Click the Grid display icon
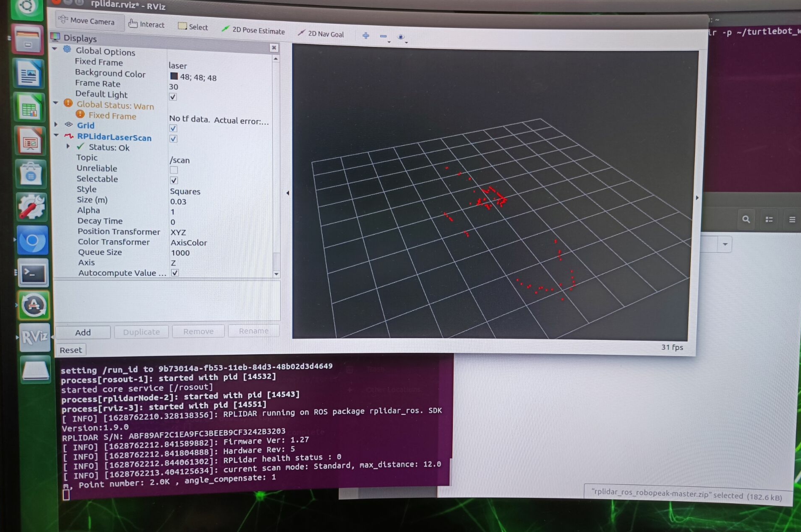Image resolution: width=801 pixels, height=532 pixels. coord(68,125)
